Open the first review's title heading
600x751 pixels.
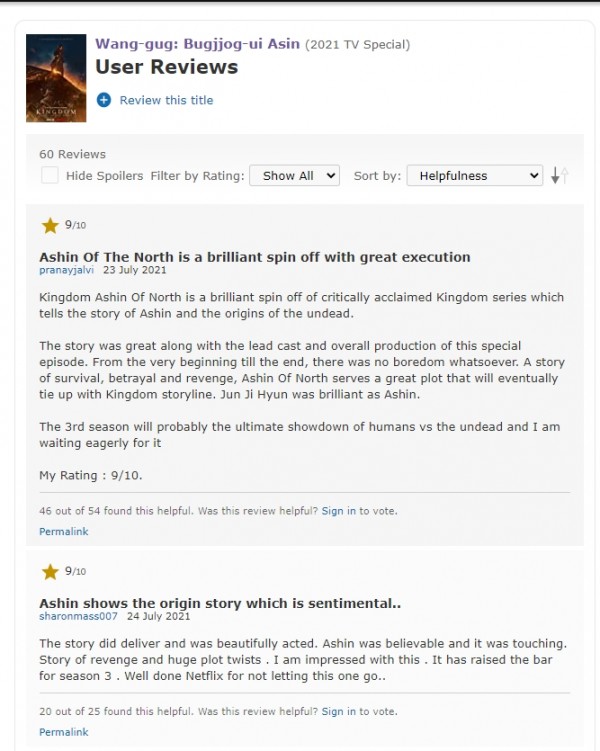point(254,257)
